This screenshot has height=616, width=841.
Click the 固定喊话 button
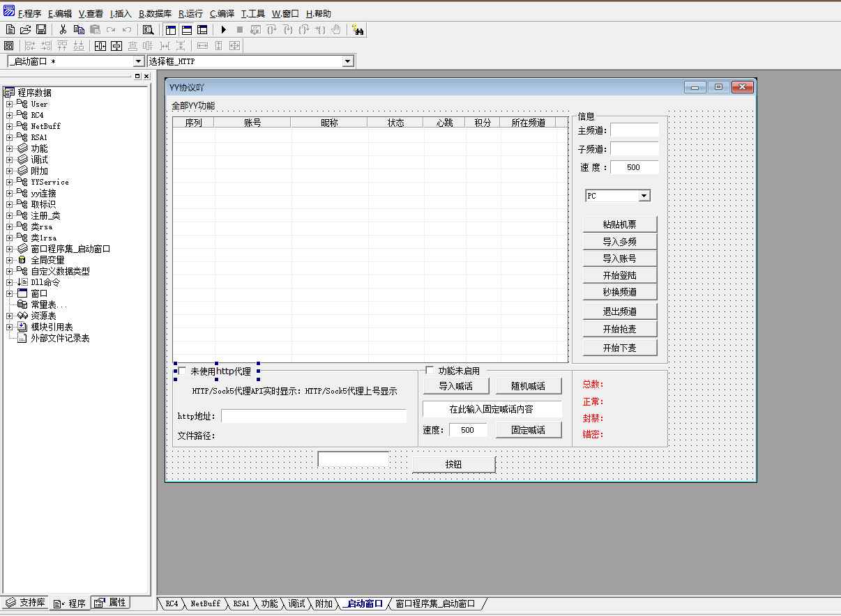529,430
